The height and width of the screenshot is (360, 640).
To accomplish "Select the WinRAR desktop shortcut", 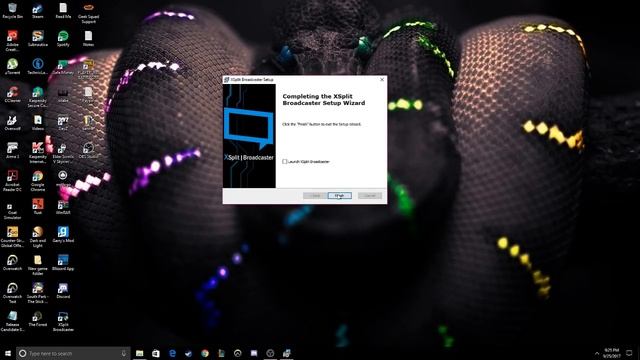I will pos(63,207).
